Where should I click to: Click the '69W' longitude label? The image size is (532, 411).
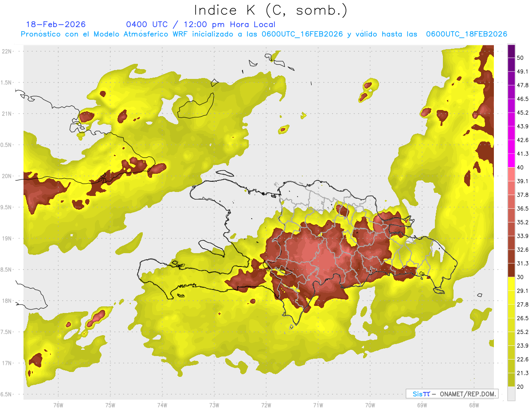coord(422,405)
